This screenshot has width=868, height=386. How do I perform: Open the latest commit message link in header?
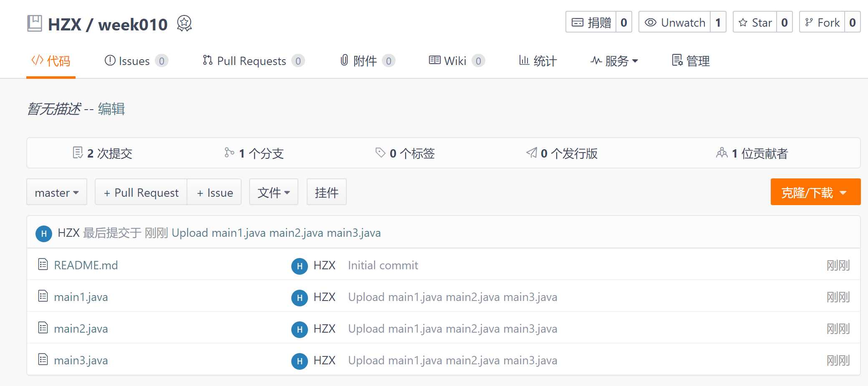click(276, 233)
